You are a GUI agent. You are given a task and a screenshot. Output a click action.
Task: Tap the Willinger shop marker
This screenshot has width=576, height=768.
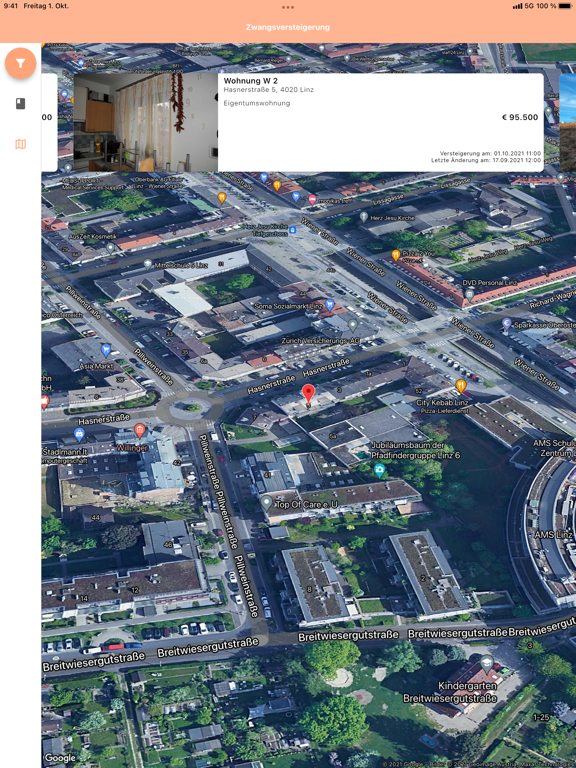click(140, 431)
